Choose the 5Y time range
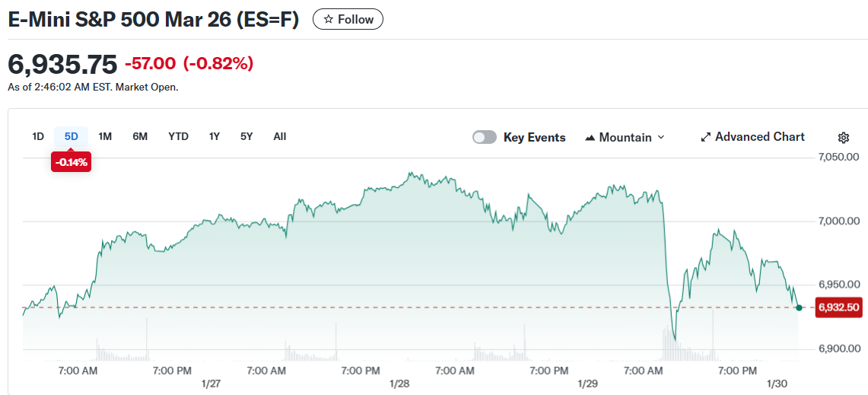The image size is (868, 395). tap(246, 137)
